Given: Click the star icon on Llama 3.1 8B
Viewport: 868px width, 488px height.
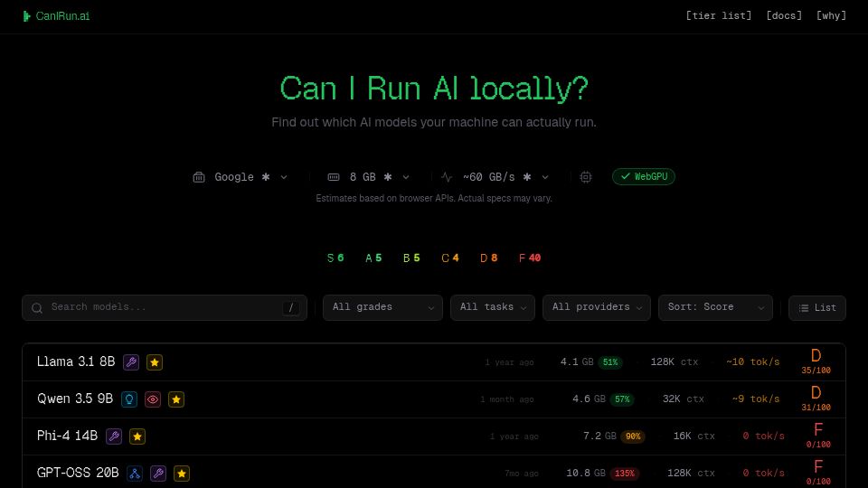Looking at the screenshot, I should click(155, 362).
